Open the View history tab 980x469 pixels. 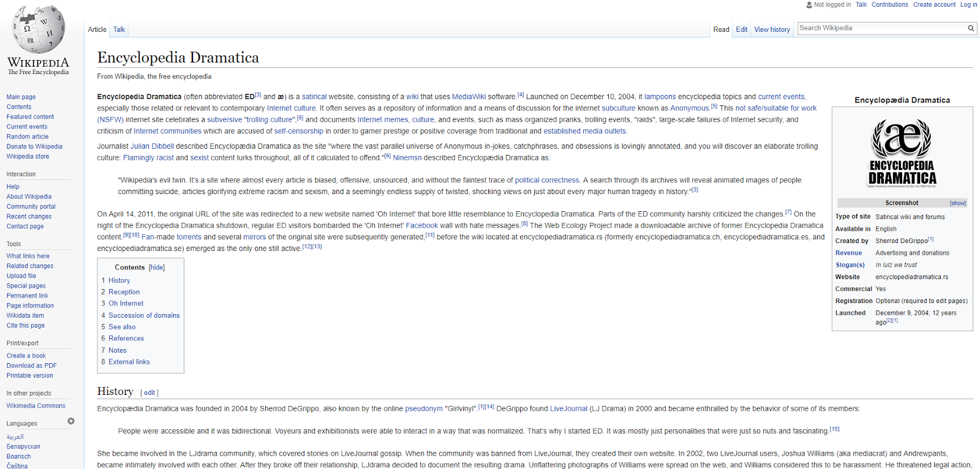(772, 29)
